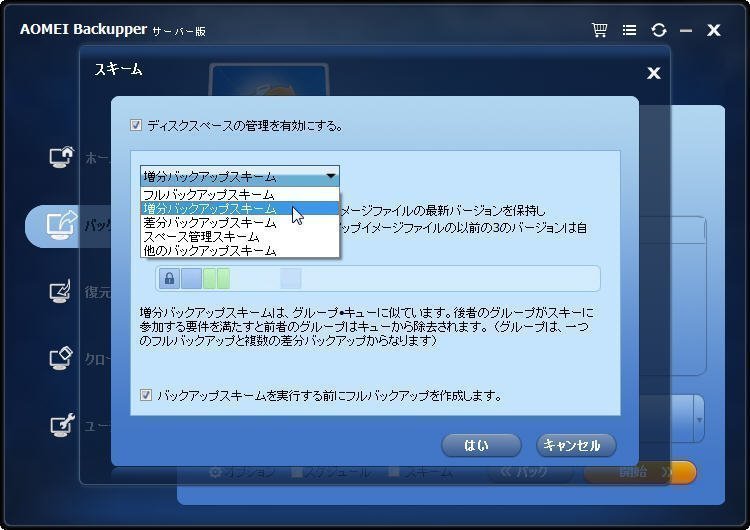Click the refresh icon in title bar

tap(659, 30)
